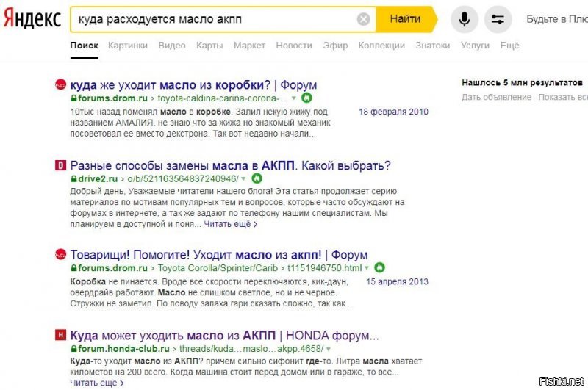Open the forums.drom.ru domain link of the first result
The height and width of the screenshot is (390, 588).
pos(112,98)
